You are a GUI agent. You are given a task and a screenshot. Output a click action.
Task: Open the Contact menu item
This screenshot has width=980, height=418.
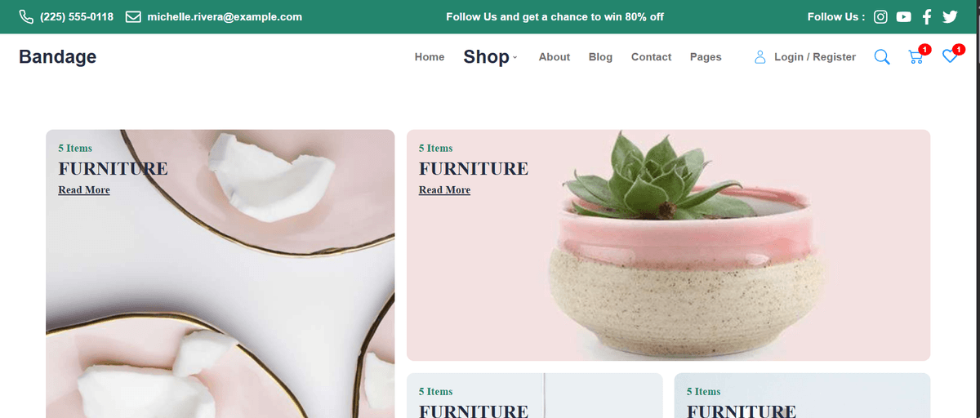click(x=651, y=57)
